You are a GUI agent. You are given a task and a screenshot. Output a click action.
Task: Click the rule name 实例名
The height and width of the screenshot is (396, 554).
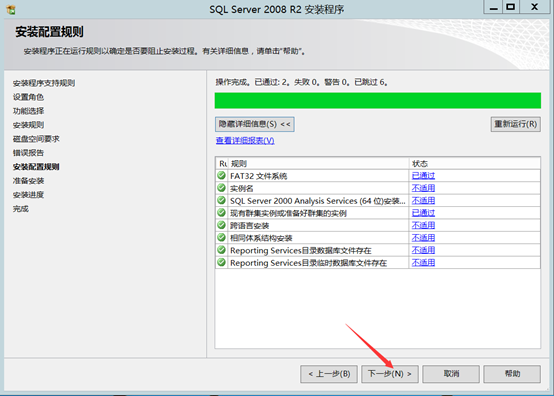242,188
